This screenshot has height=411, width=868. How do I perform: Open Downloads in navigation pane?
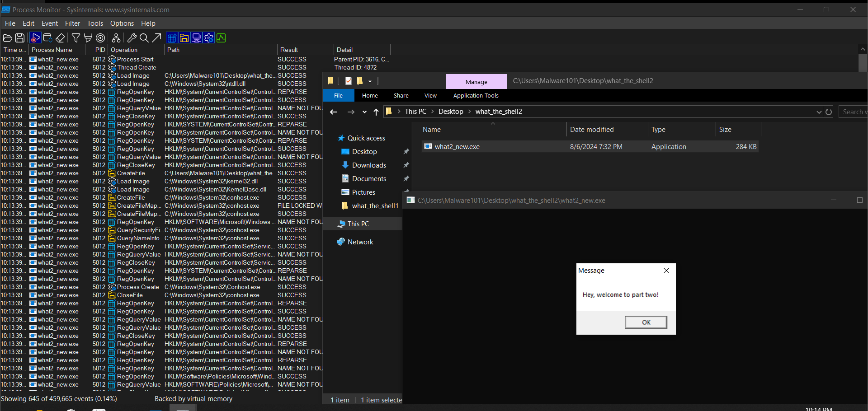click(369, 165)
